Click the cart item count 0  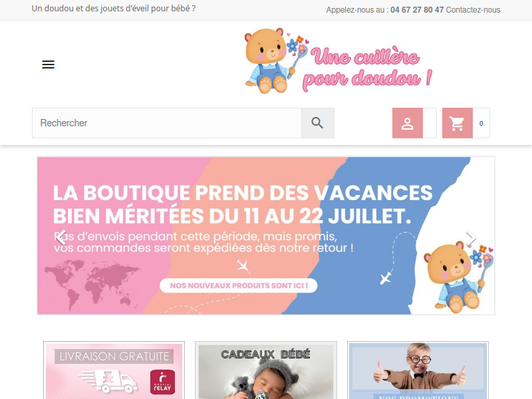click(481, 124)
